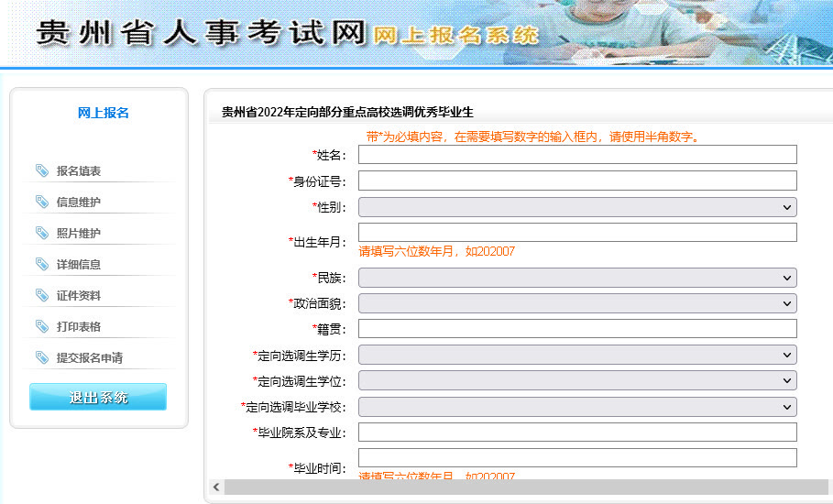Click into the 身份证号 input box
The image size is (833, 504).
tap(576, 181)
